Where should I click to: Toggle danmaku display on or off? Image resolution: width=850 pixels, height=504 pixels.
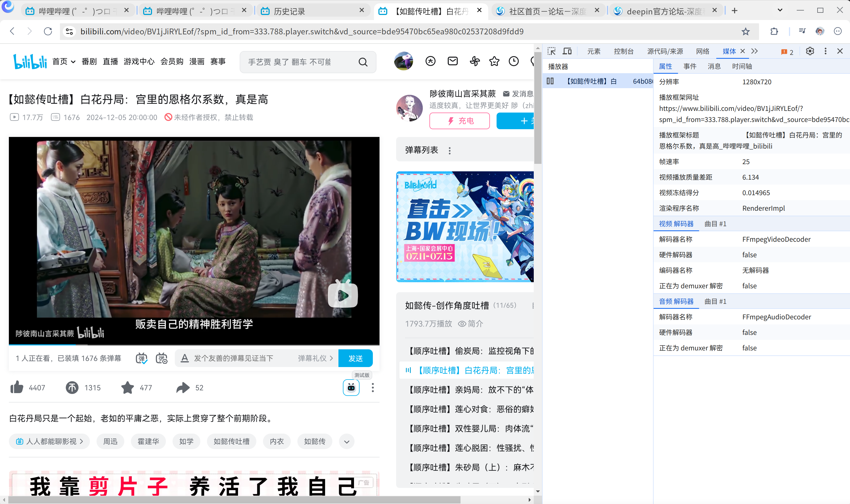141,358
